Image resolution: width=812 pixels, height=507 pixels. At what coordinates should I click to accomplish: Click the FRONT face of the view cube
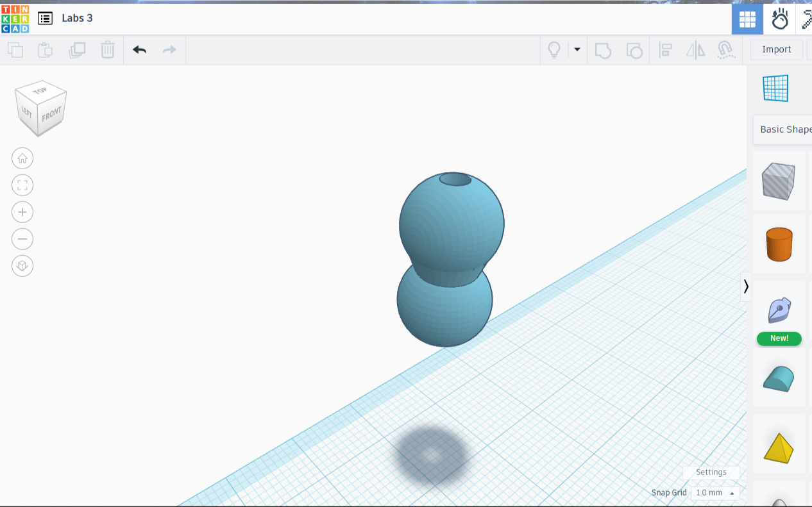pos(52,115)
